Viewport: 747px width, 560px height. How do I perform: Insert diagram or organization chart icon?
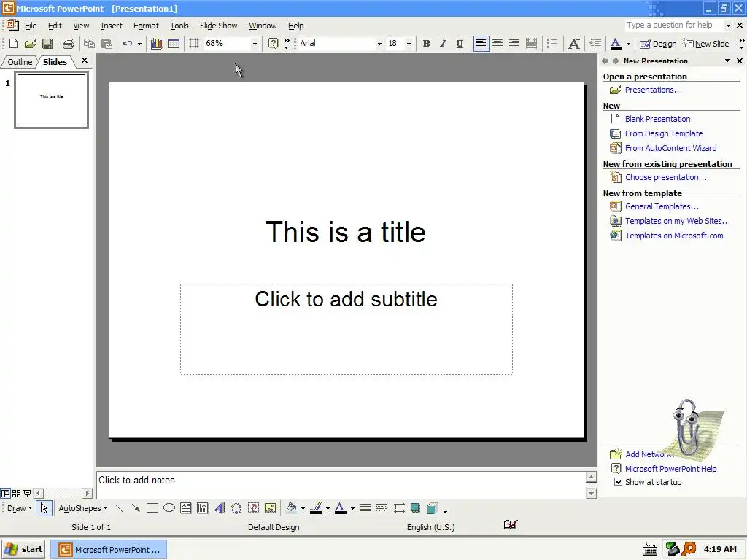point(236,508)
